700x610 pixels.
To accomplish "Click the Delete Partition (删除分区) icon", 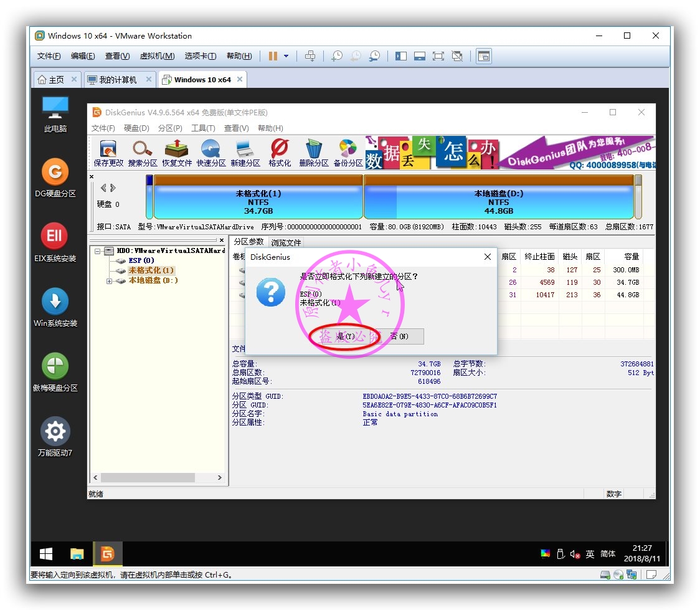I will coord(314,153).
